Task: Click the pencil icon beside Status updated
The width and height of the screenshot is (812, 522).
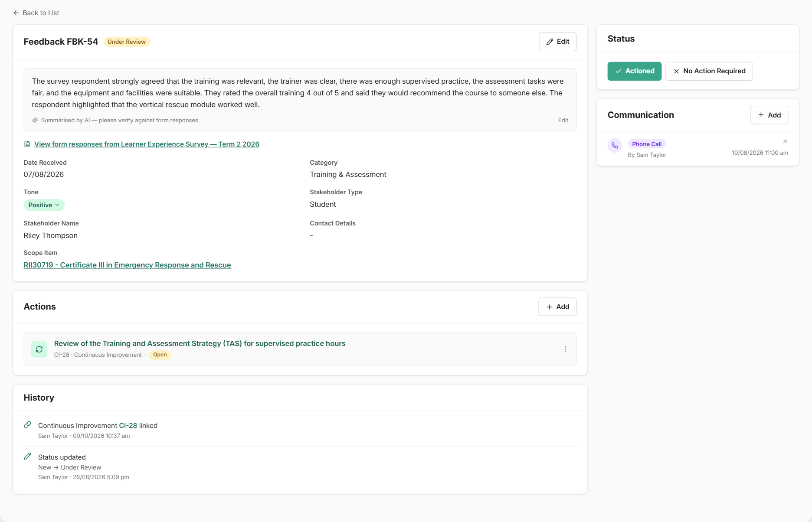Action: (28, 456)
